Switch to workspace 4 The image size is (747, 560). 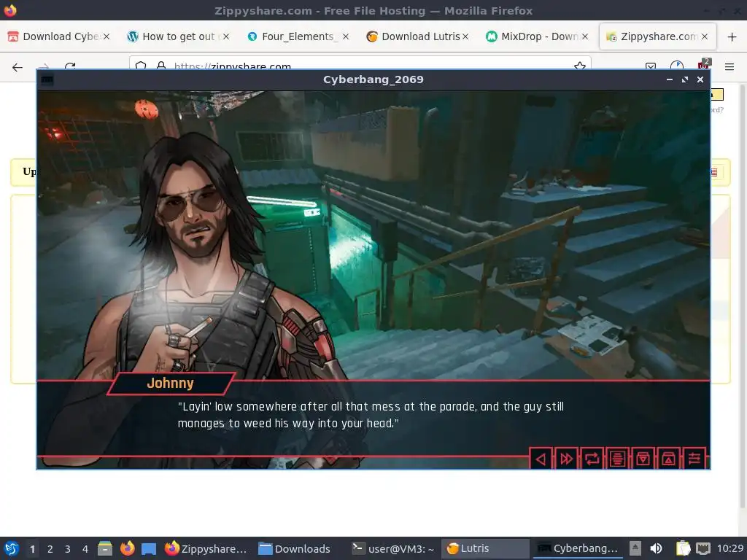85,549
